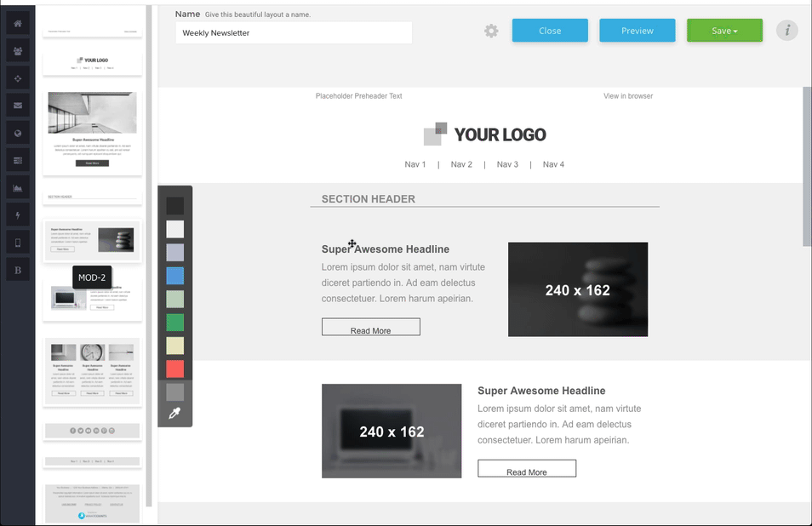The image size is (812, 526).
Task: Click the info icon beside Save
Action: pos(787,31)
